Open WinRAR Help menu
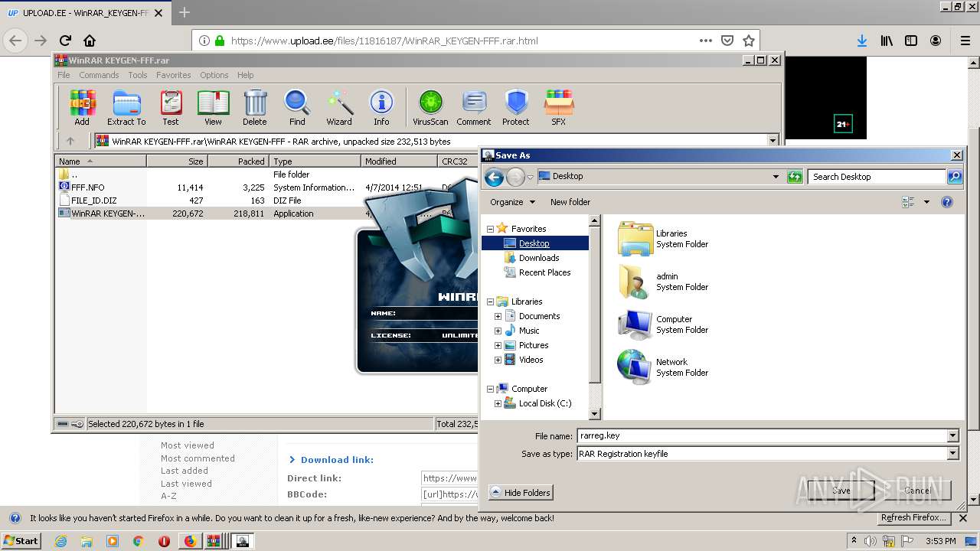This screenshot has width=980, height=551. point(245,75)
